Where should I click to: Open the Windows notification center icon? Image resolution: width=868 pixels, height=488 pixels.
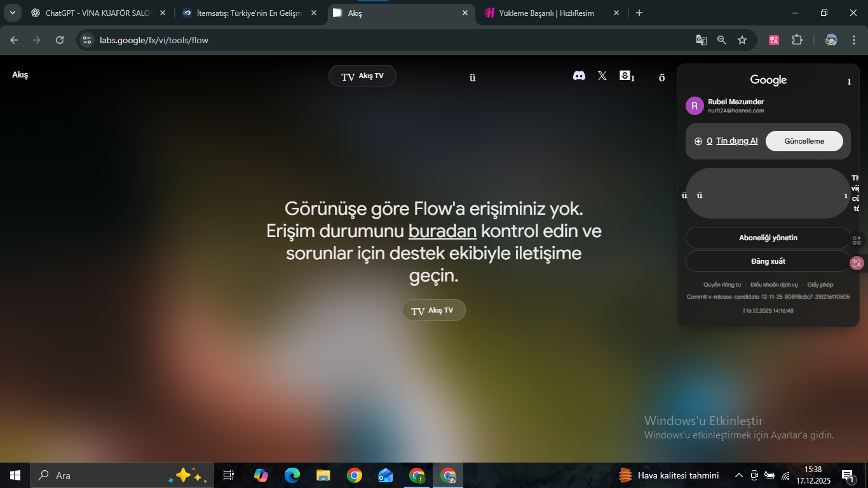point(848,475)
